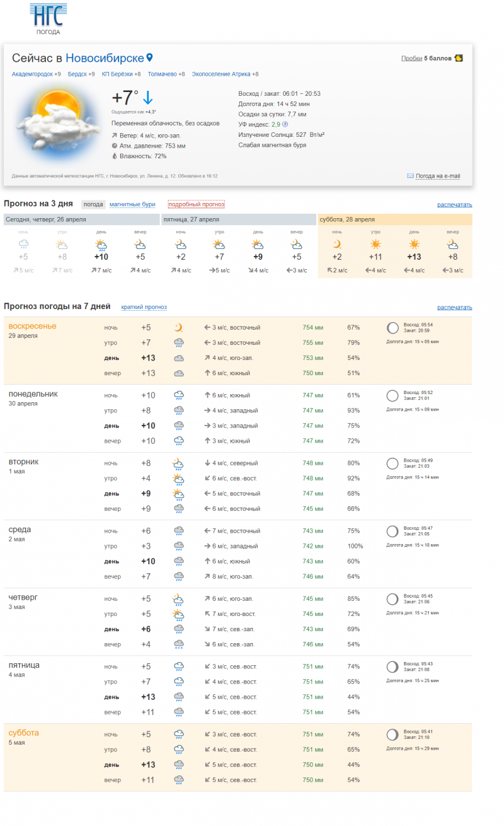
Task: Click the location pin next to Новосибирске
Action: [149, 58]
